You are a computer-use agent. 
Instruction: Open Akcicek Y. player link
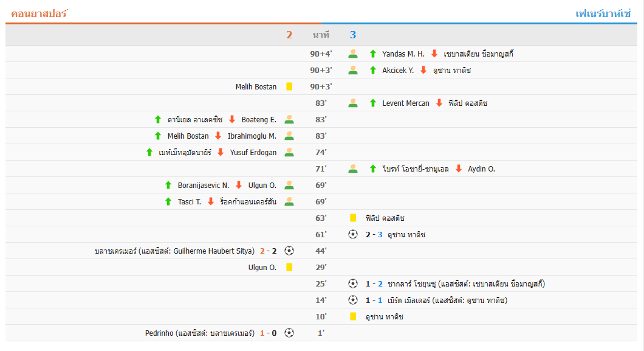click(398, 70)
